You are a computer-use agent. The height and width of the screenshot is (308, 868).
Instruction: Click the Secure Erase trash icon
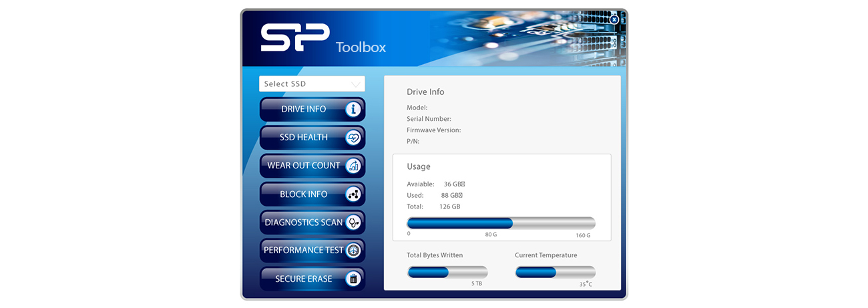tap(353, 279)
